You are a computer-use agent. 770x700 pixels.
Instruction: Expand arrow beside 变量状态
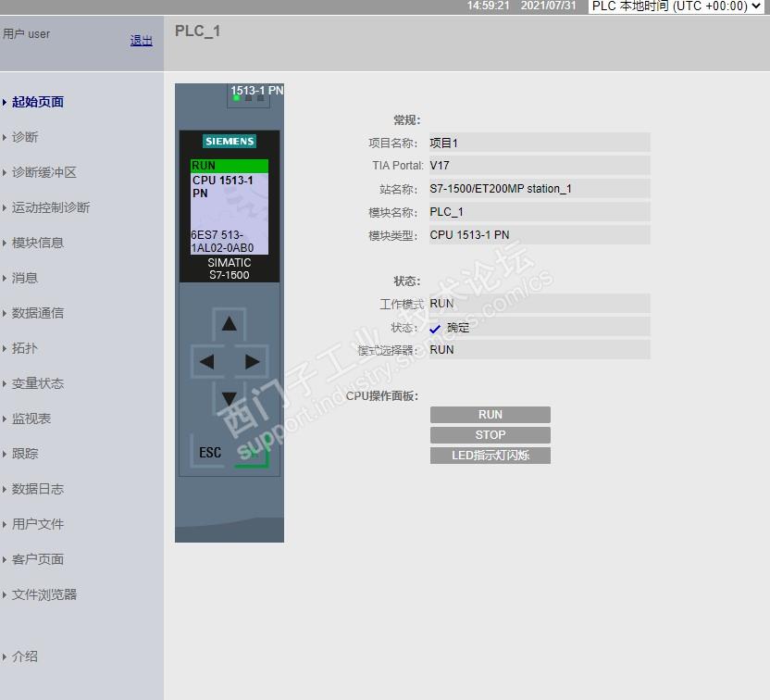click(5, 383)
